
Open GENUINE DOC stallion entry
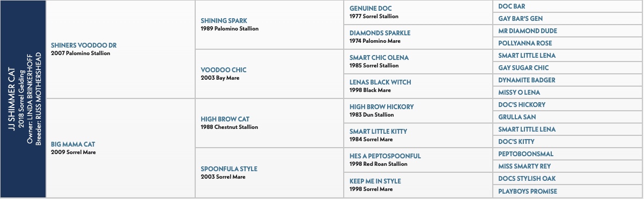pos(371,9)
